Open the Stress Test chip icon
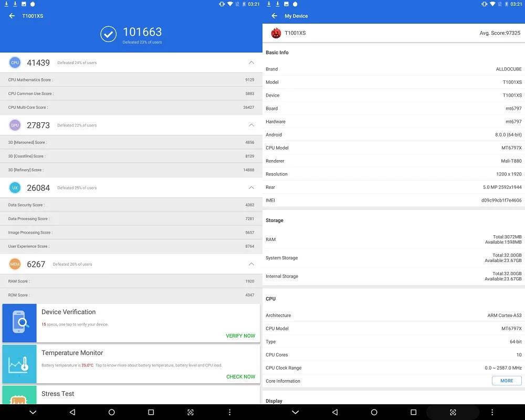Viewport: 525px width, 420px height. [19, 395]
